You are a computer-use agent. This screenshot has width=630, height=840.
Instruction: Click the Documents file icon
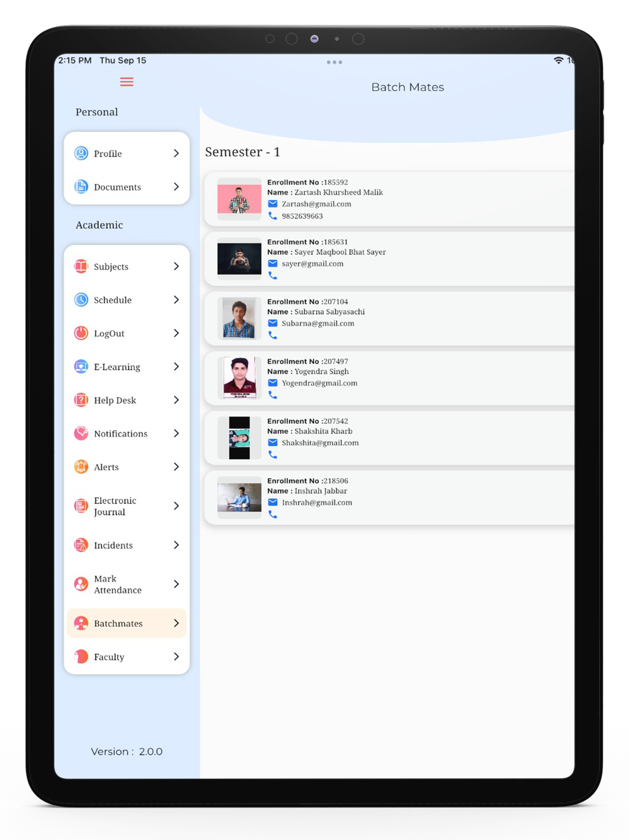(x=81, y=186)
